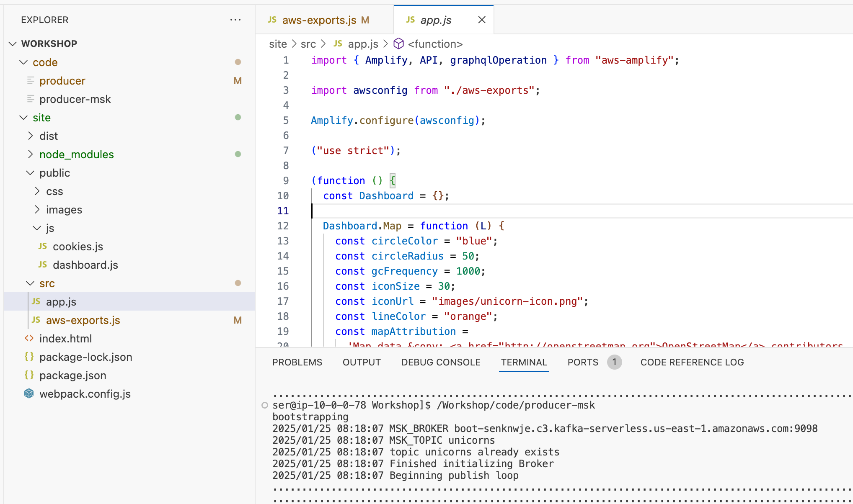Click the status dot beside src folder

click(x=238, y=283)
